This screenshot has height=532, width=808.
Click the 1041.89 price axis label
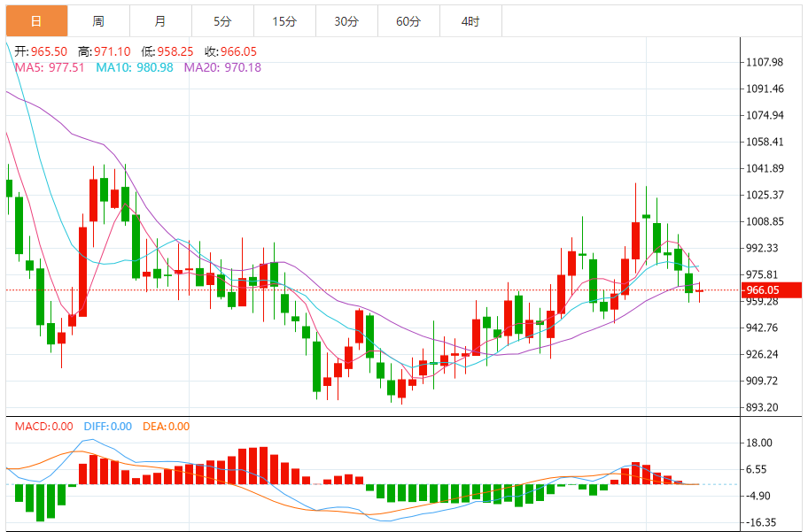click(x=765, y=168)
